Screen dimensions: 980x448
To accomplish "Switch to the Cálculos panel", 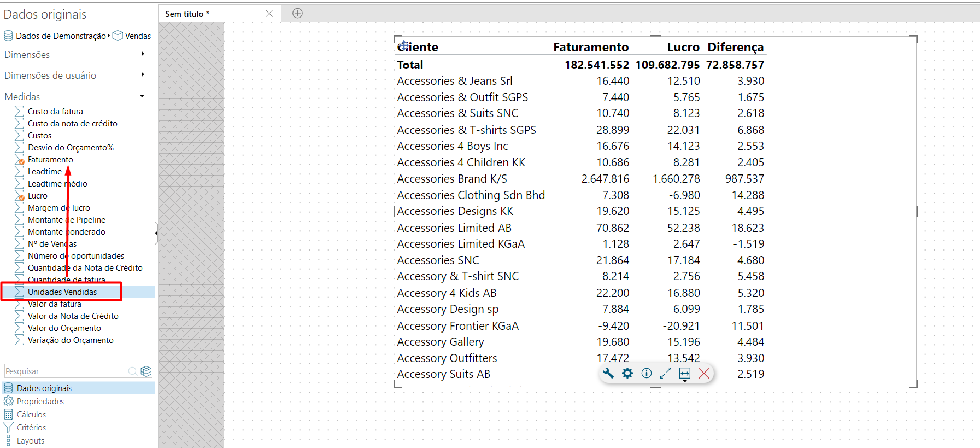I will 31,414.
